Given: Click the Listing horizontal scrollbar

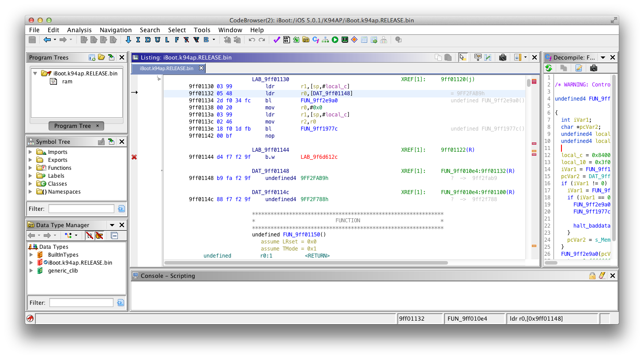Looking at the screenshot, I should [x=306, y=263].
